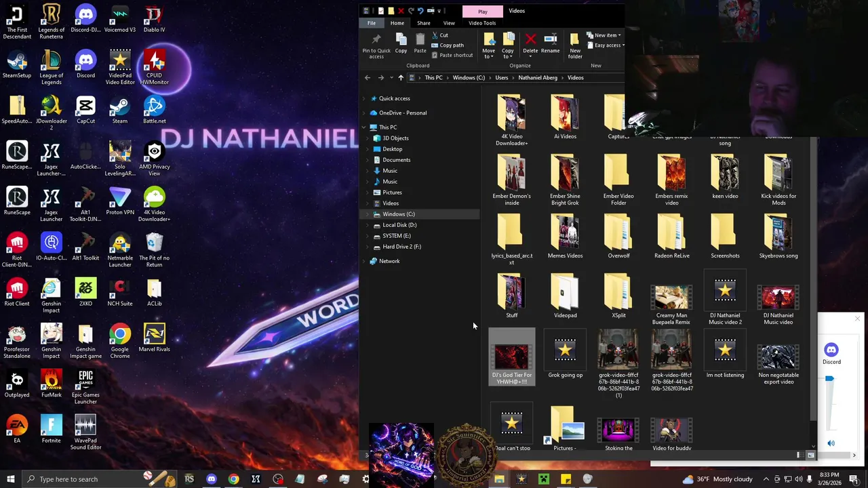Click the vertical scrollbar of the file list
Image resolution: width=868 pixels, height=488 pixels.
814,278
